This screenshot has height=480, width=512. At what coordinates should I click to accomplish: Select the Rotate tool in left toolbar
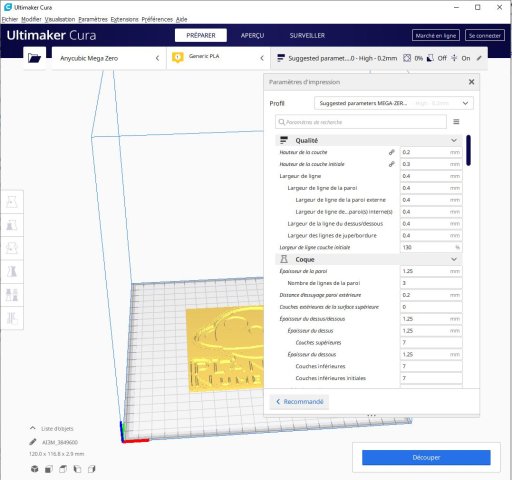(12, 248)
